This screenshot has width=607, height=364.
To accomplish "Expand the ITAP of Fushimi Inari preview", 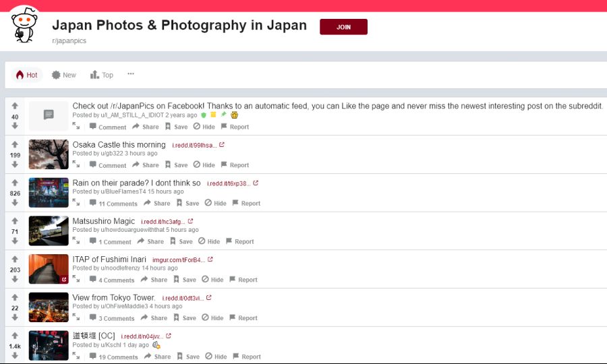I will coord(76,279).
